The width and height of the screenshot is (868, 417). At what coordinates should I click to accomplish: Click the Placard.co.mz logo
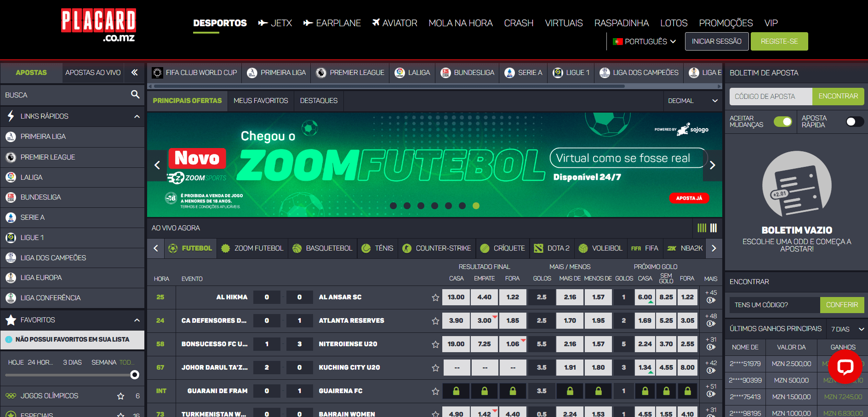coord(98,26)
